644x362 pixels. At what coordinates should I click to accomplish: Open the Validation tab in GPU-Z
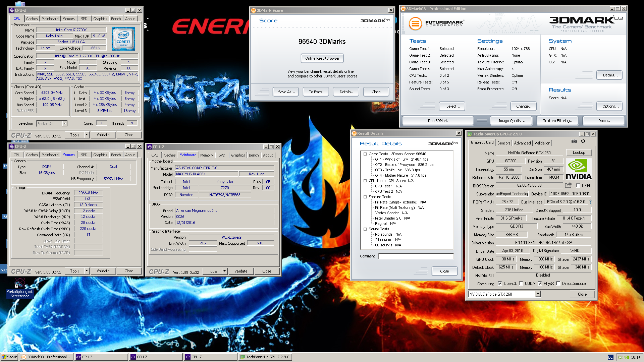pos(542,143)
